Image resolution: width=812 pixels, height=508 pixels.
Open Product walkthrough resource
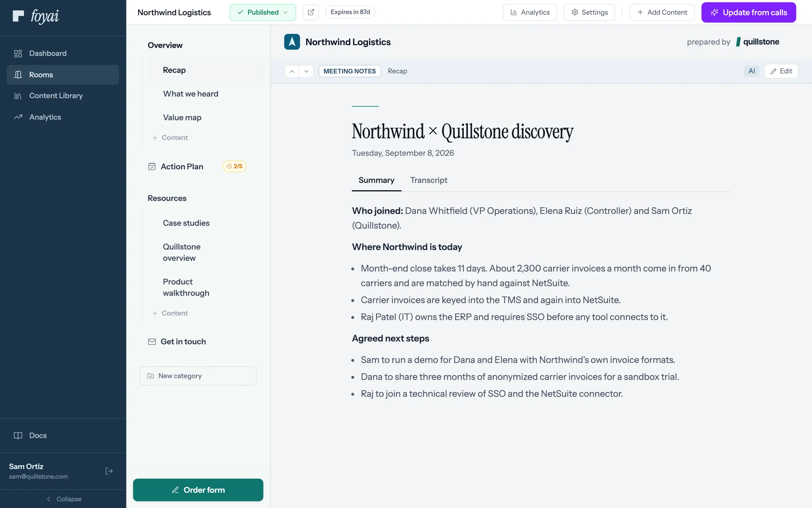click(x=206, y=287)
